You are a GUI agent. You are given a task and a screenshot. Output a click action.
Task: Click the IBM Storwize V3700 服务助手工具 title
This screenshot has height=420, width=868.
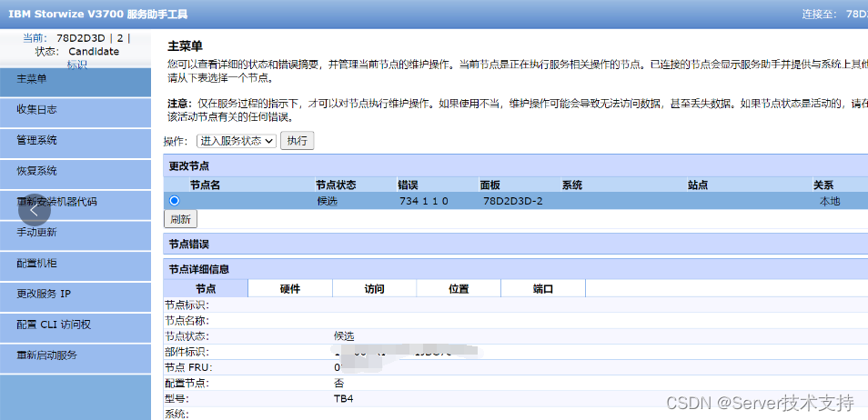click(x=98, y=15)
